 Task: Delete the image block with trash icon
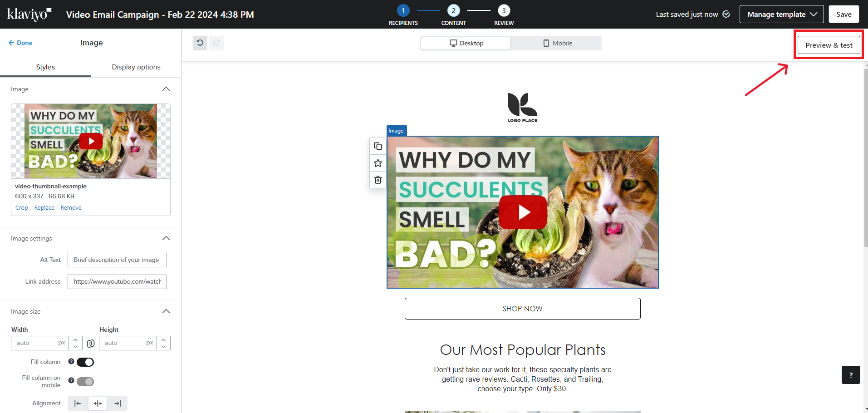coord(378,180)
